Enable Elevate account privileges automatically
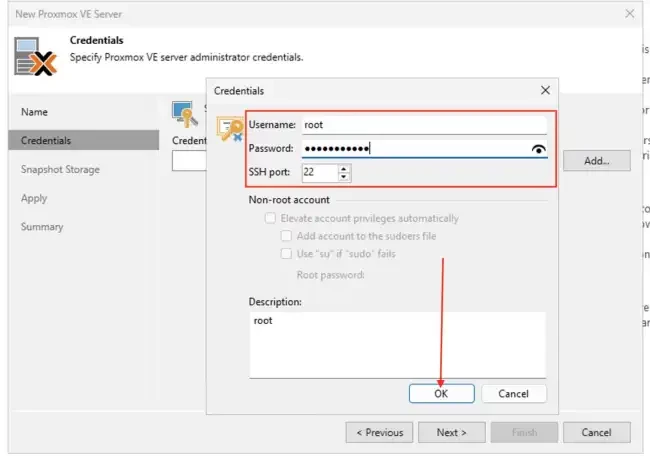This screenshot has width=650, height=460. [270, 218]
